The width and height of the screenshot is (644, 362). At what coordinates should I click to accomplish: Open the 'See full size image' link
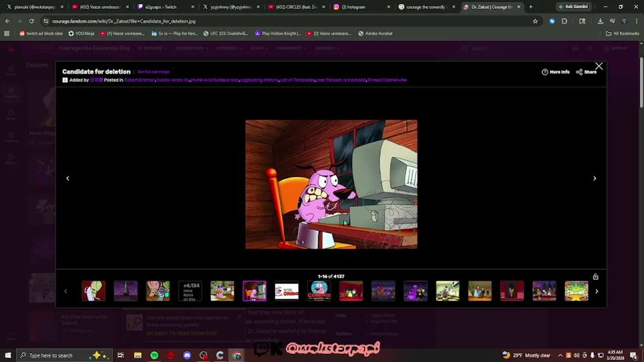pos(153,72)
